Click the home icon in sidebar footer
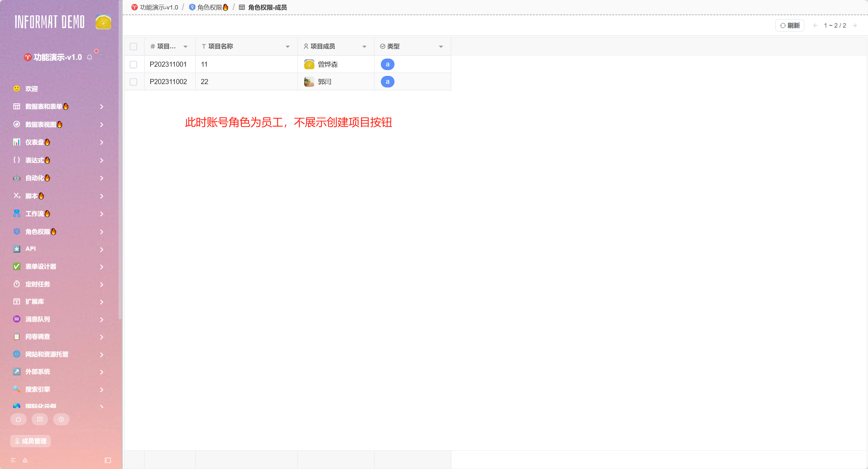Viewport: 868px width, 469px height. point(18,419)
